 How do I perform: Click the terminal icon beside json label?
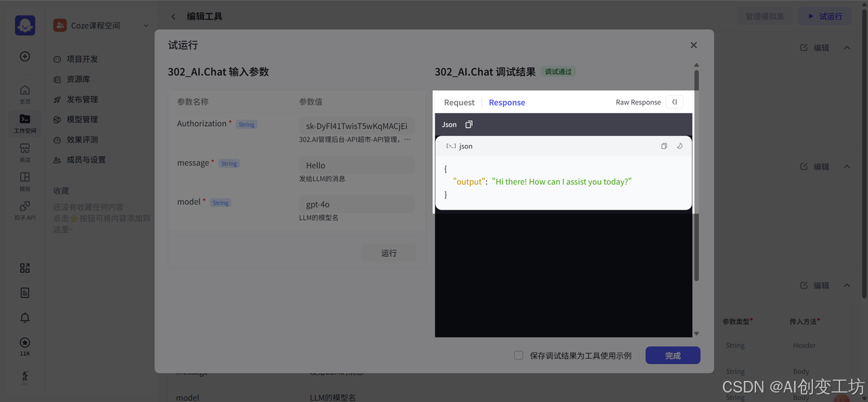(x=451, y=146)
